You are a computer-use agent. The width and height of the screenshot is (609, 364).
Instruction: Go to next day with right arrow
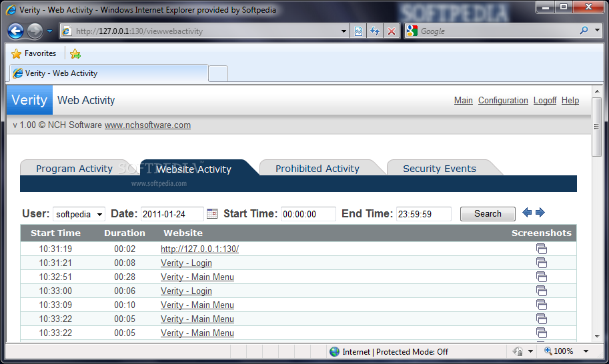(540, 213)
